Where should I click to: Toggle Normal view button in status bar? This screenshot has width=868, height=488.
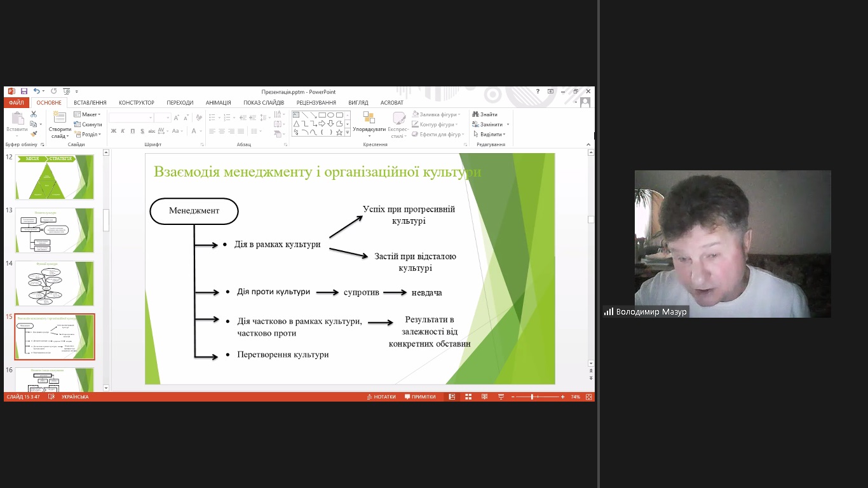452,396
